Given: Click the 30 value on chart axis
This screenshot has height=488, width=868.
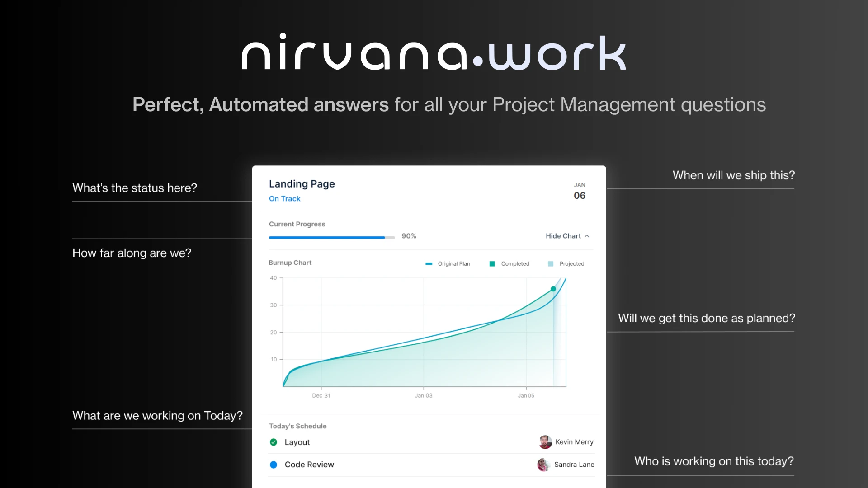Looking at the screenshot, I should coord(274,305).
